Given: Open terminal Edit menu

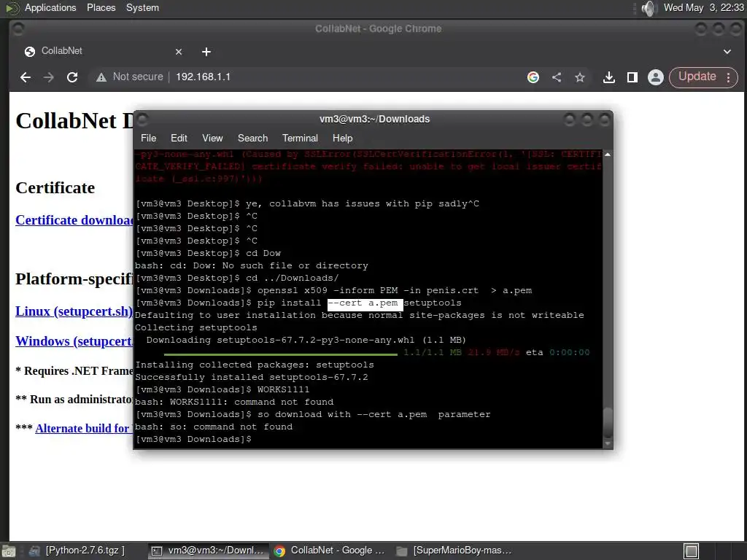Looking at the screenshot, I should click(x=179, y=138).
